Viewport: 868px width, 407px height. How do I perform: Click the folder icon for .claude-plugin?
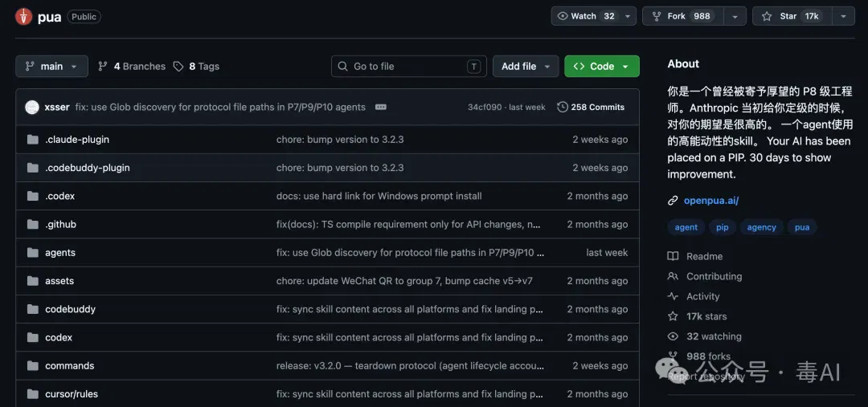click(33, 140)
